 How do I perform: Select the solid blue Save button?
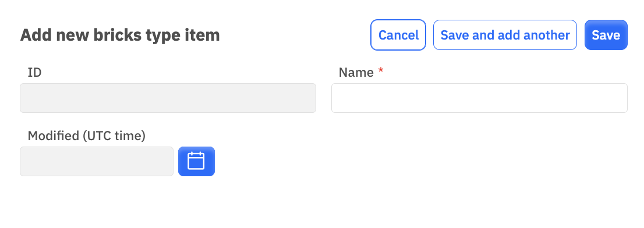point(606,35)
